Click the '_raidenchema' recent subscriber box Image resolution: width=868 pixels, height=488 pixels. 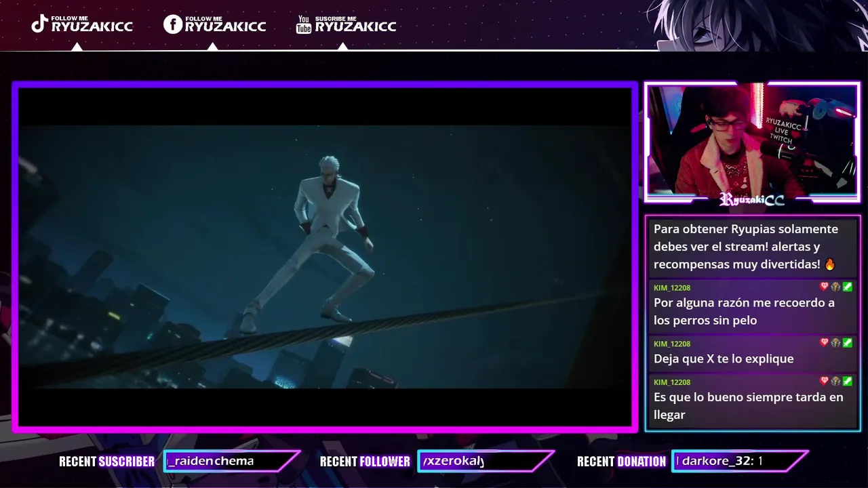[231, 462]
